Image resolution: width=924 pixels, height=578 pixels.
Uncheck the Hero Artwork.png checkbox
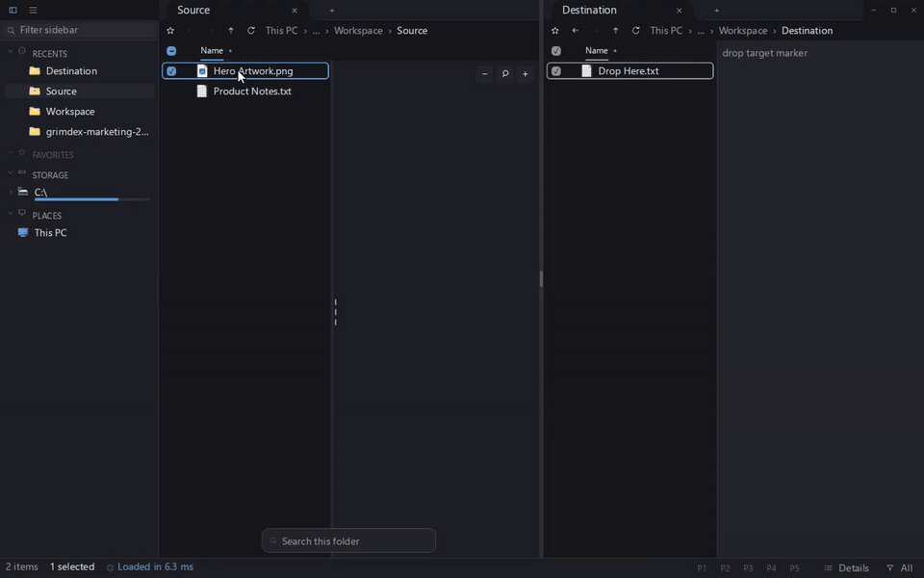[x=171, y=70]
